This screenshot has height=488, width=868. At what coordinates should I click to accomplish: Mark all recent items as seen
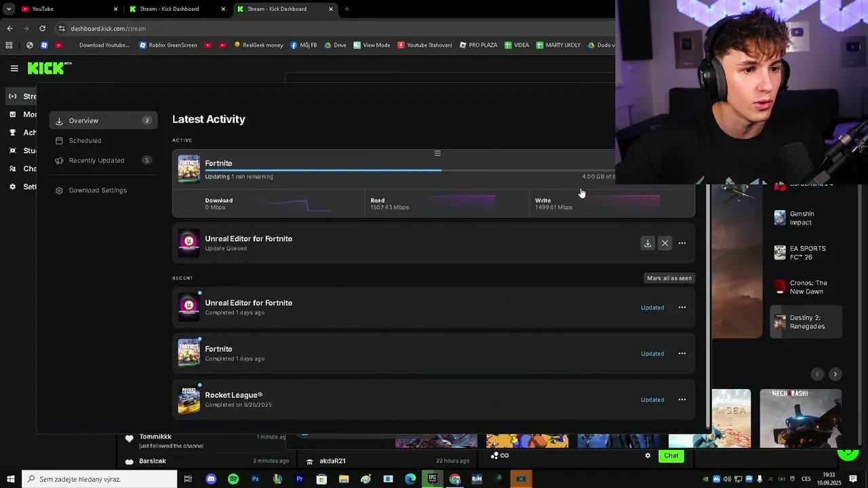pos(669,278)
